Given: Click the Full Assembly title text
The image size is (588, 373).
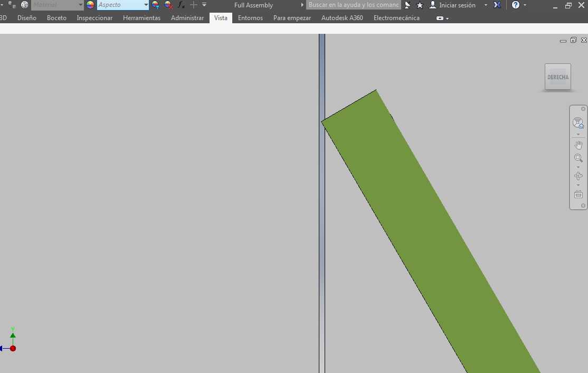Looking at the screenshot, I should [253, 5].
